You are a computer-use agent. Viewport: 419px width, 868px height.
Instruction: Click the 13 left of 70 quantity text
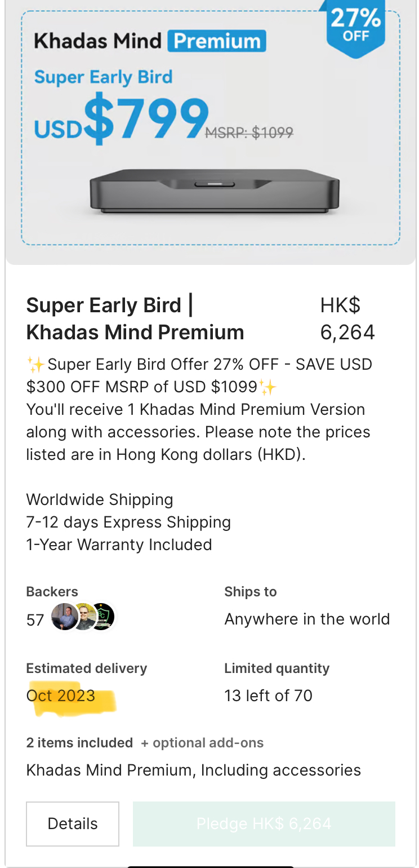[x=268, y=696]
